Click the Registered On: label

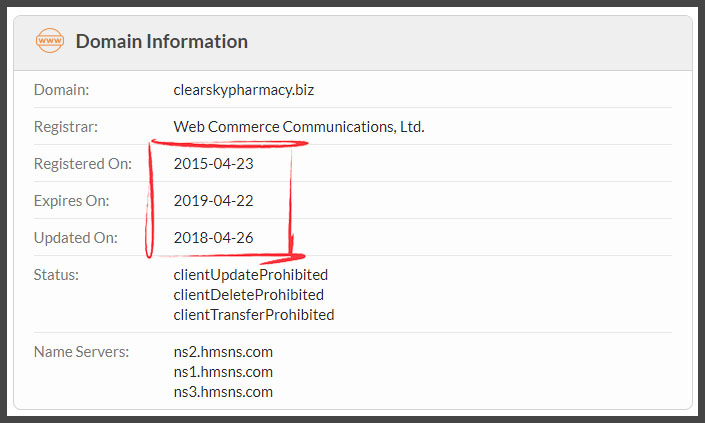(x=83, y=164)
